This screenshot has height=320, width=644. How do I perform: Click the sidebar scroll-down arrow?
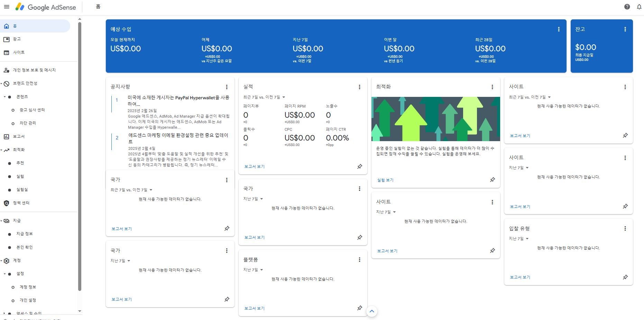[x=80, y=311]
